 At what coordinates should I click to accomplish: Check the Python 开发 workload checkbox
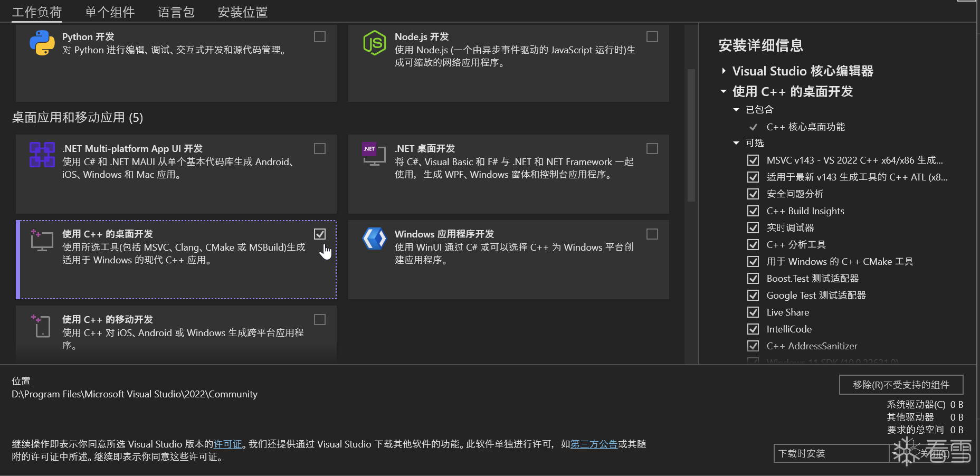coord(320,36)
